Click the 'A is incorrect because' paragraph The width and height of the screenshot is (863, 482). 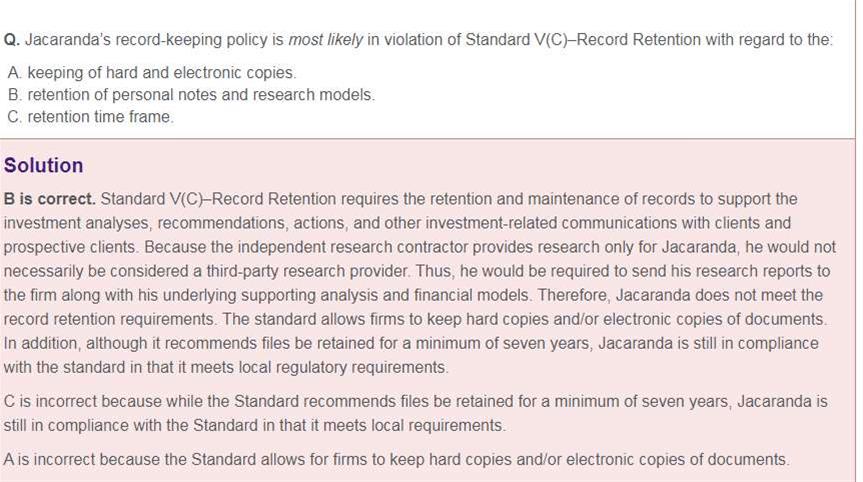(395, 460)
